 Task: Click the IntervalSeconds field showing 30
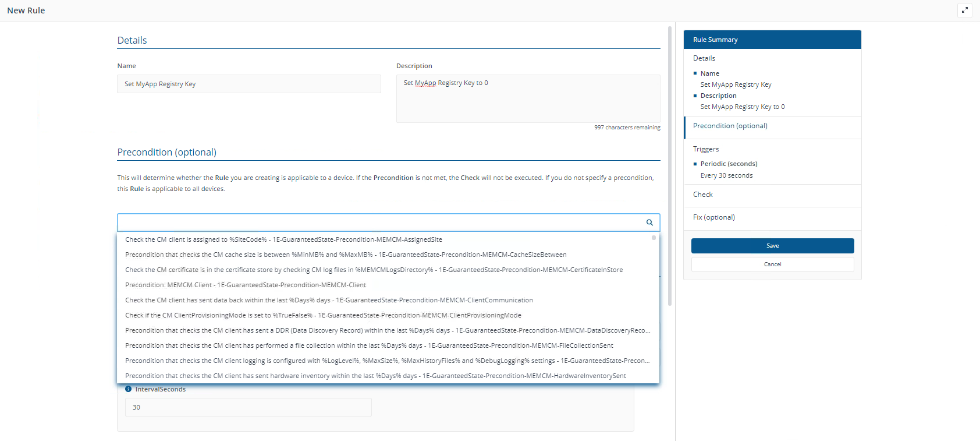pos(248,407)
